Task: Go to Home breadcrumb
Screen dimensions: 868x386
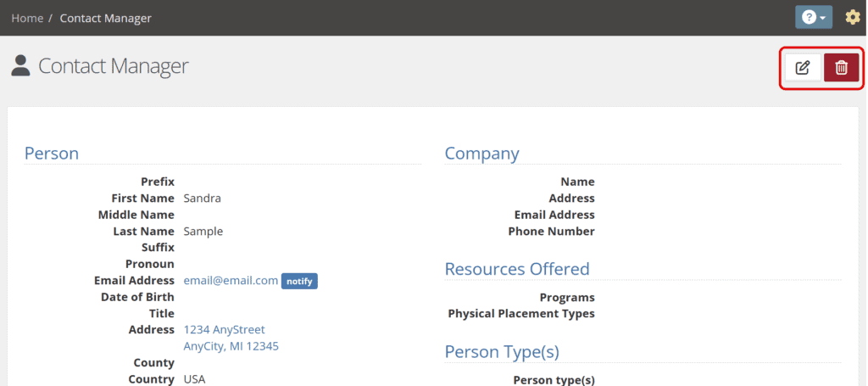Action: click(x=27, y=19)
